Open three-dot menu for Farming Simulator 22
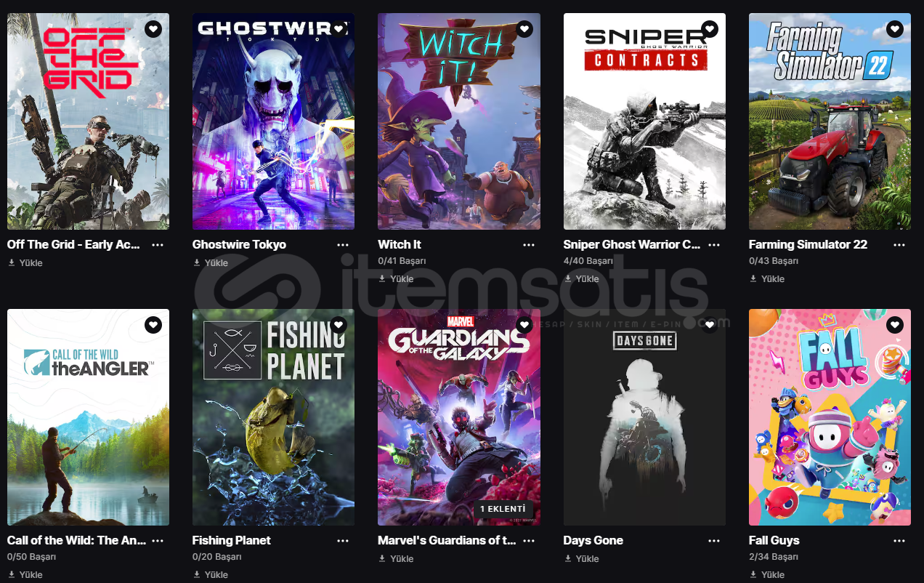 899,245
